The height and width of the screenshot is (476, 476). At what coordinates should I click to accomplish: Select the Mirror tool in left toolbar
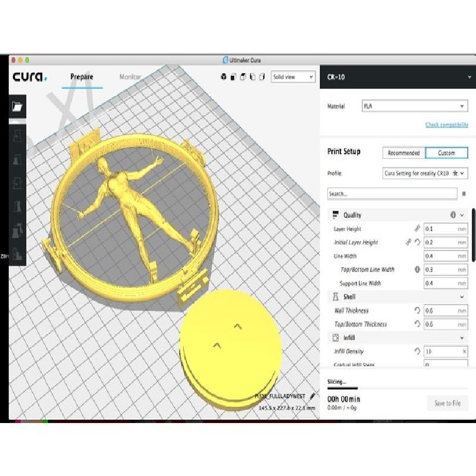coord(17,206)
